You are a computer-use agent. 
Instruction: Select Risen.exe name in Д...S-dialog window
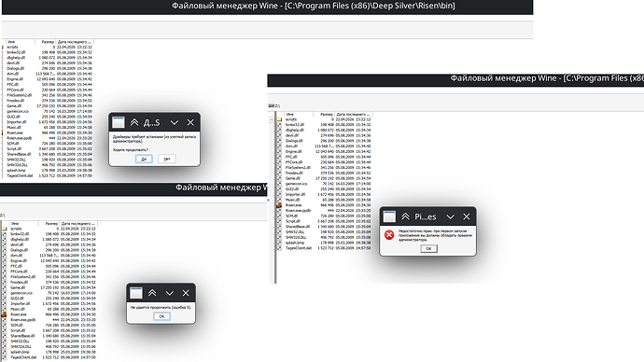pyautogui.click(x=14, y=133)
